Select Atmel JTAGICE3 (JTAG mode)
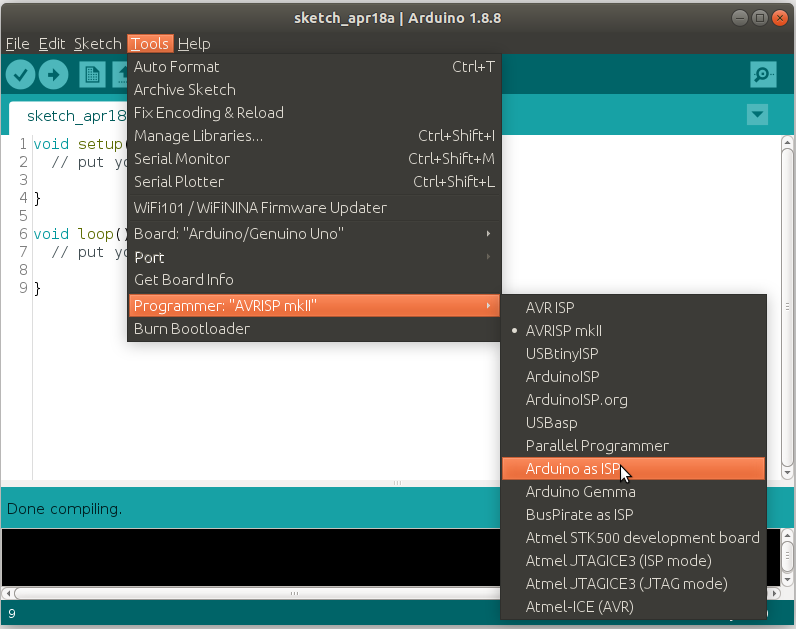 [x=634, y=584]
